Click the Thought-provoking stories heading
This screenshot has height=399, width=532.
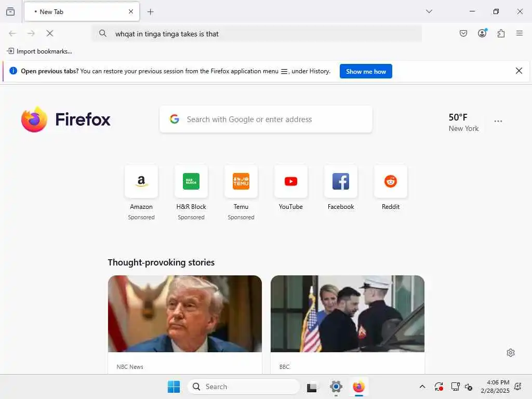pyautogui.click(x=161, y=262)
